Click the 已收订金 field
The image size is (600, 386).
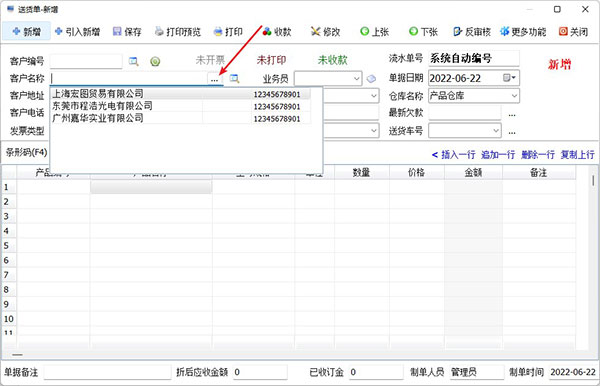click(376, 372)
